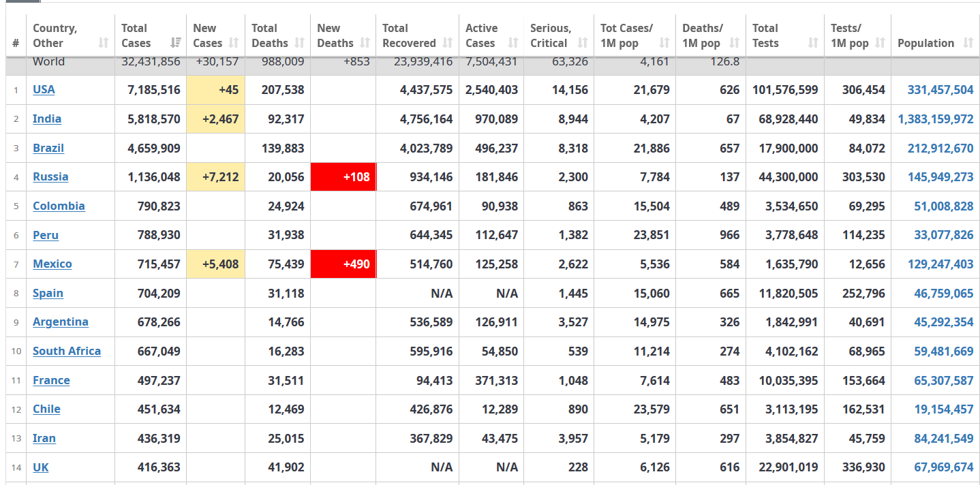Open the South Africa country link
980x485 pixels.
pyautogui.click(x=67, y=351)
